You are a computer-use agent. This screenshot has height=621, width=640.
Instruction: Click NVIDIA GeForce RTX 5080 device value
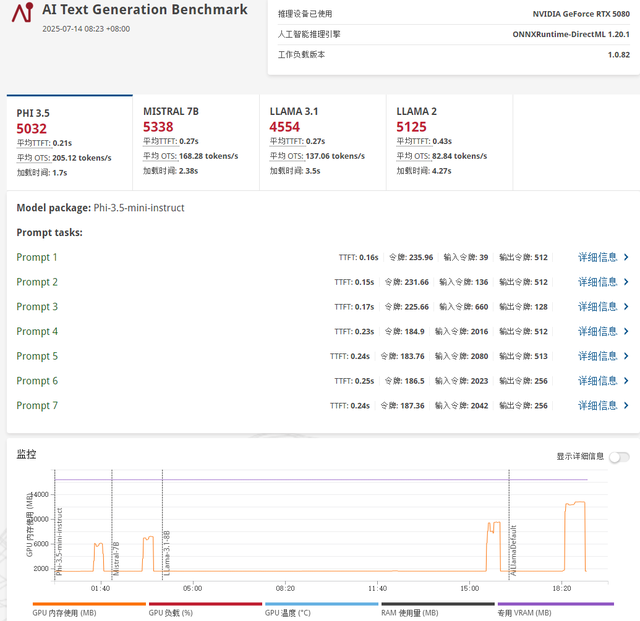[x=581, y=14]
